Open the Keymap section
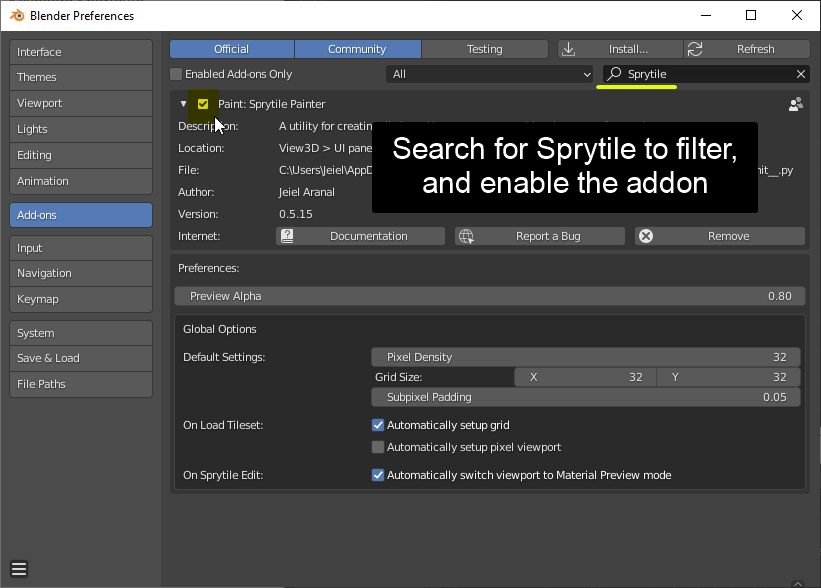 click(x=81, y=299)
